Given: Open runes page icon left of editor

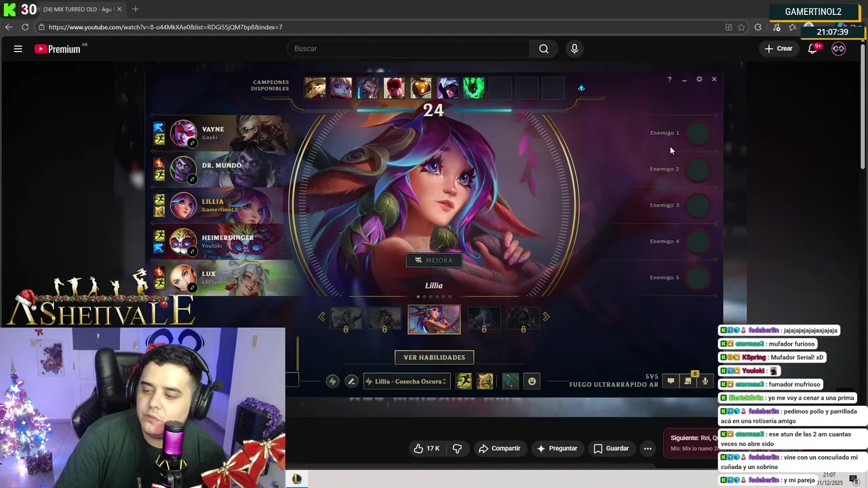Looking at the screenshot, I should point(332,382).
